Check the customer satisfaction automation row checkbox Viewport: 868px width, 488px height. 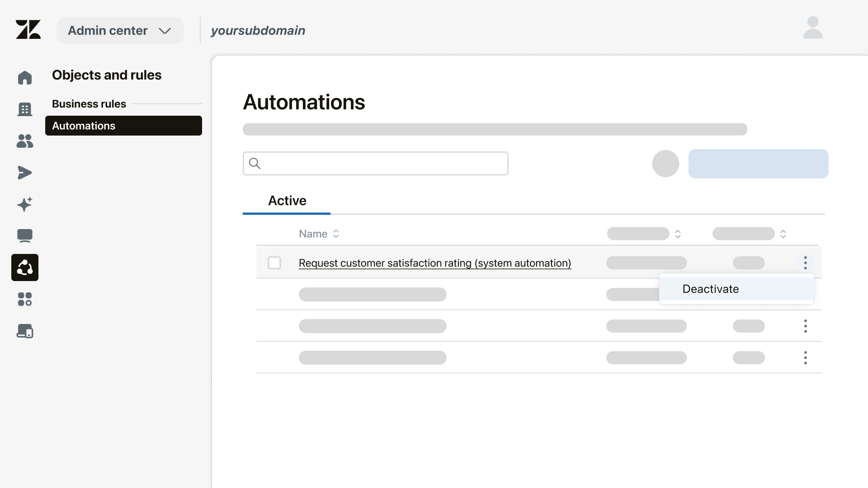274,263
